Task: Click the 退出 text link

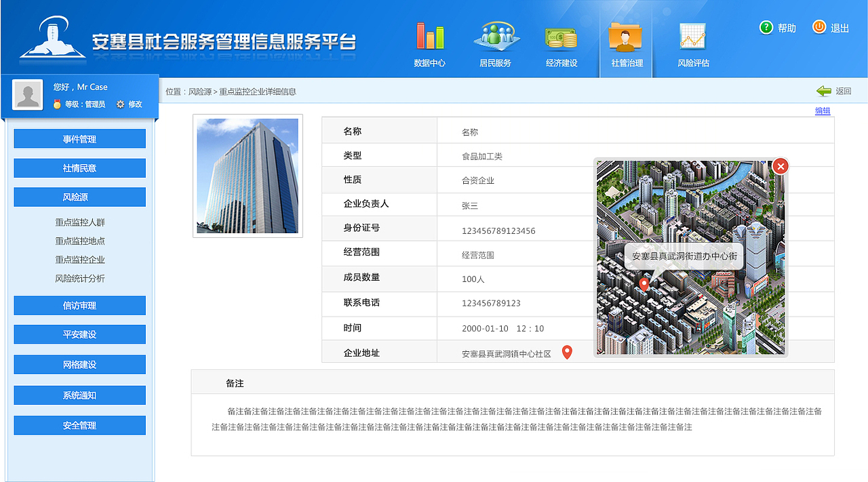Action: coord(840,28)
